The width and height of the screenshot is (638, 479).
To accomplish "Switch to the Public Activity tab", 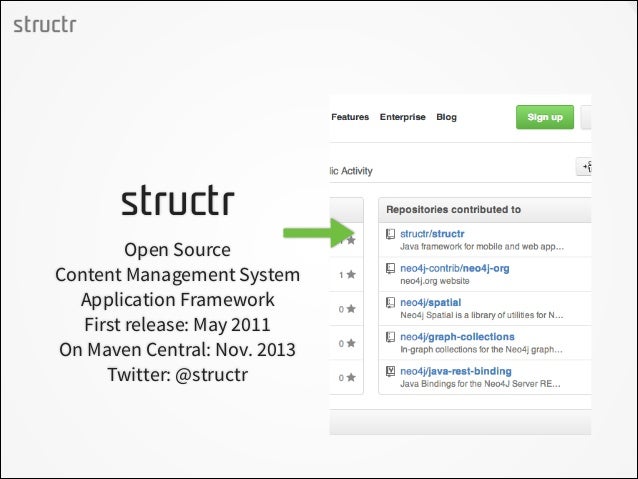I will pyautogui.click(x=351, y=171).
